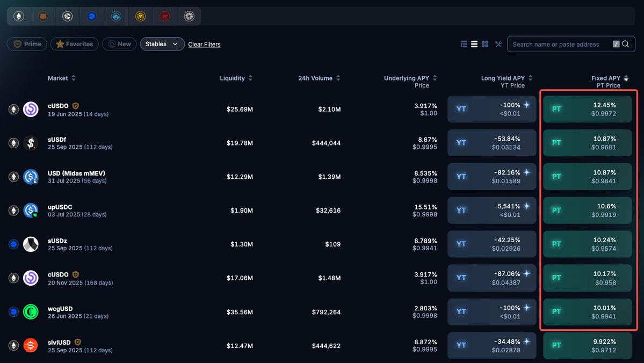The height and width of the screenshot is (363, 644).
Task: Select the Sonic chain icon
Action: pos(67,17)
